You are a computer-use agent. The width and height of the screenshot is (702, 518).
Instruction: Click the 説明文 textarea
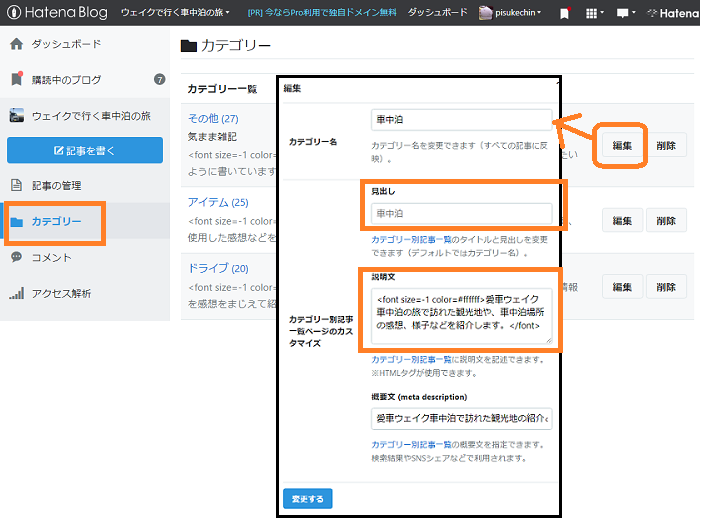pos(461,316)
